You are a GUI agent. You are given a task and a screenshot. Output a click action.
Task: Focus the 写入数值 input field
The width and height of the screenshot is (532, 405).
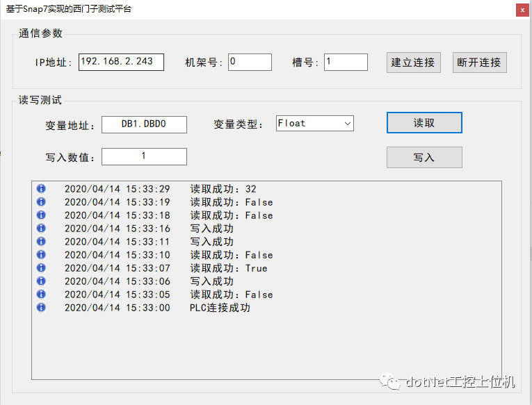[x=144, y=156]
